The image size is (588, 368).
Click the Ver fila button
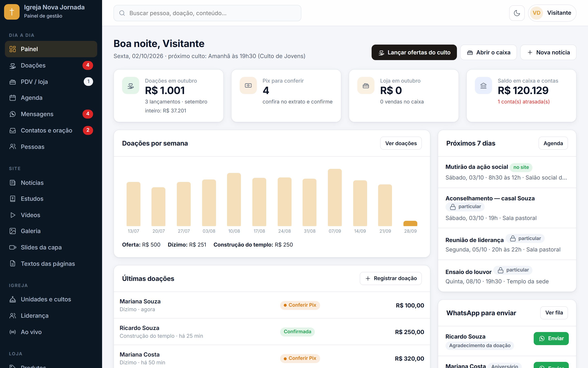tap(554, 313)
